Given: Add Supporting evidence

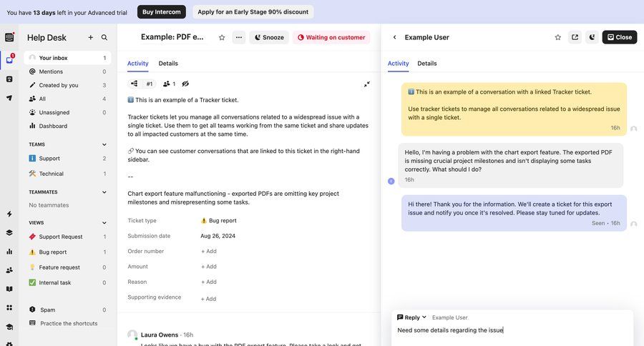Looking at the screenshot, I should pos(209,299).
